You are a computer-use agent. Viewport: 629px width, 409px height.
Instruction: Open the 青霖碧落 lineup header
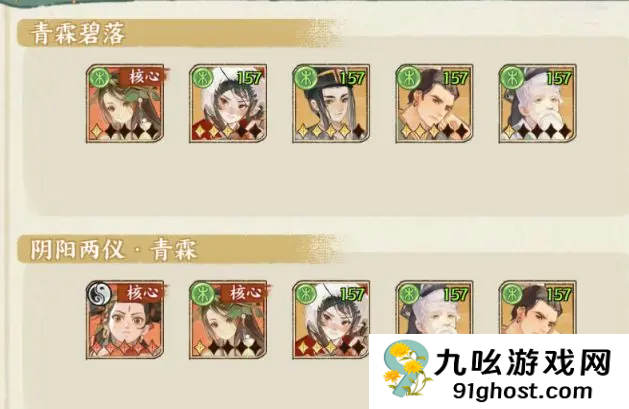tap(78, 33)
